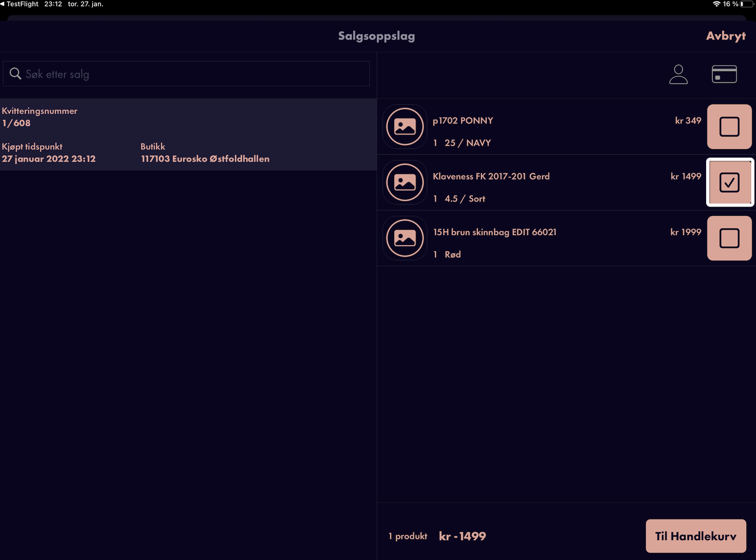Select receipt 1/608 in the sales list

(x=188, y=135)
